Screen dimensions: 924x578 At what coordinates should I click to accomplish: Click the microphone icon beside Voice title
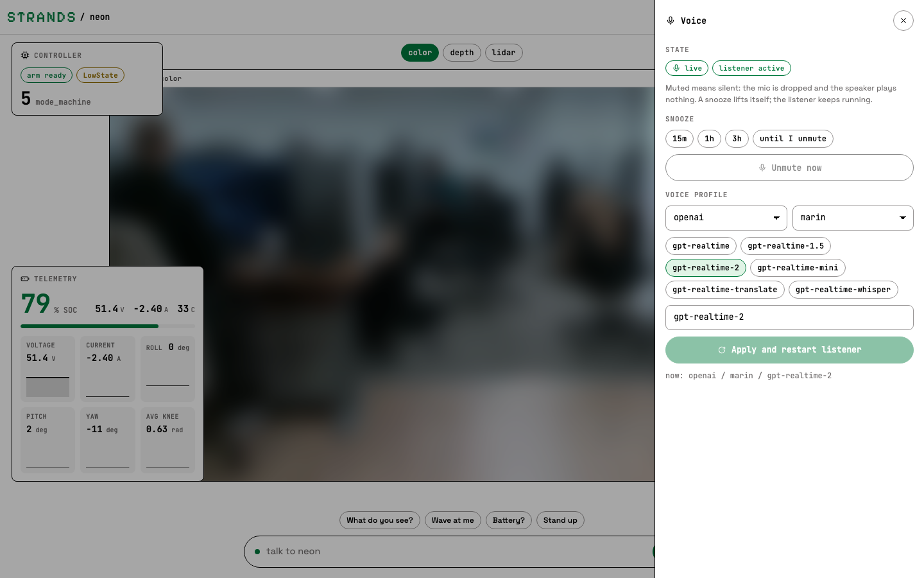click(671, 21)
